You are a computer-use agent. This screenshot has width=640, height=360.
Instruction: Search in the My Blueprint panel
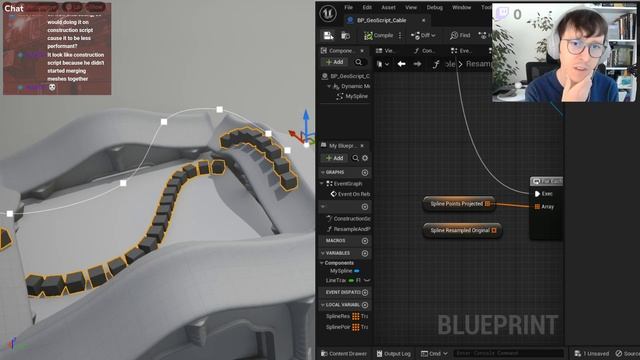[x=355, y=158]
